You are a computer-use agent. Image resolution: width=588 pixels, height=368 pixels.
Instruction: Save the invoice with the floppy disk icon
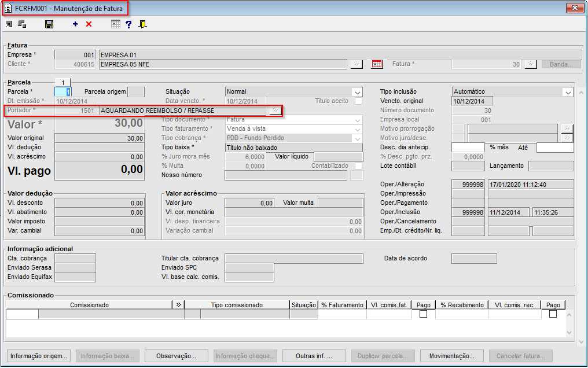click(x=49, y=24)
